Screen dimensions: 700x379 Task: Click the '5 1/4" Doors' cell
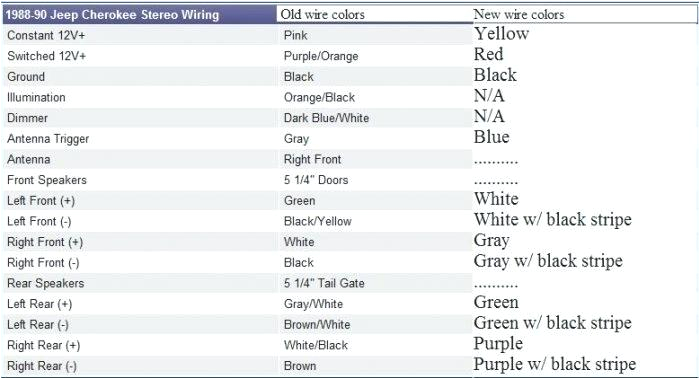click(x=316, y=180)
